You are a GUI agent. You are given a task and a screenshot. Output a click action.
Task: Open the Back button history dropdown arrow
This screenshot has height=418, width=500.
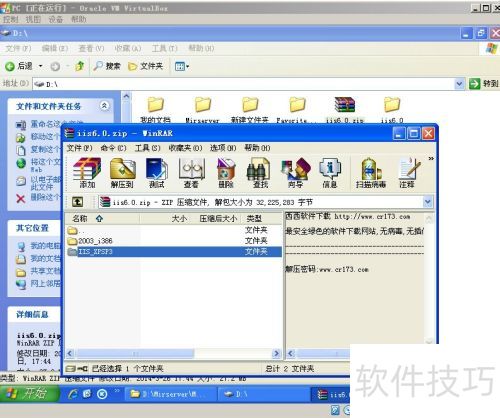[40, 66]
